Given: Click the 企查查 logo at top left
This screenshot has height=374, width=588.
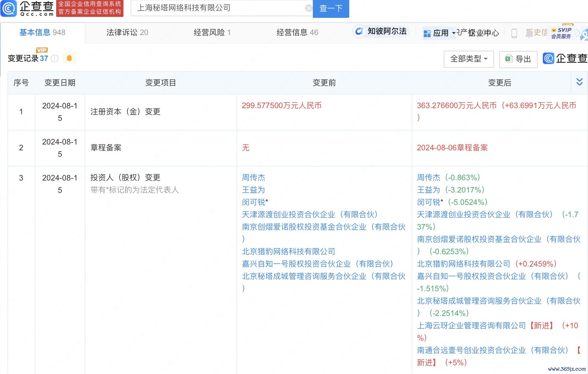Looking at the screenshot, I should pyautogui.click(x=27, y=8).
